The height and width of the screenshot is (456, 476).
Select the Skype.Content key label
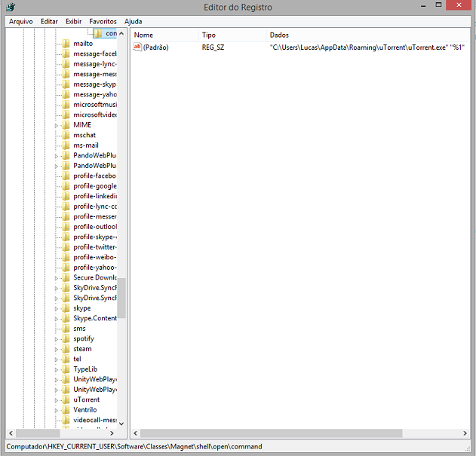95,318
